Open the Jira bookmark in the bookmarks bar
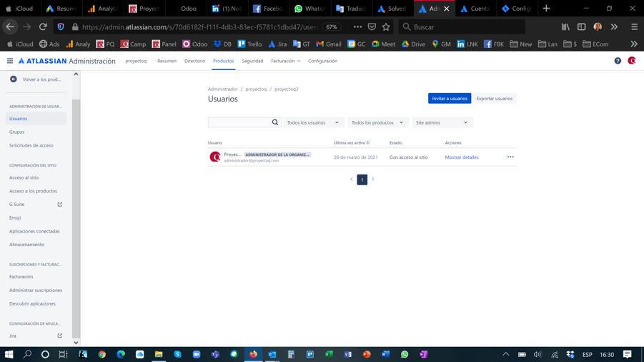The image size is (644, 362). 277,44
